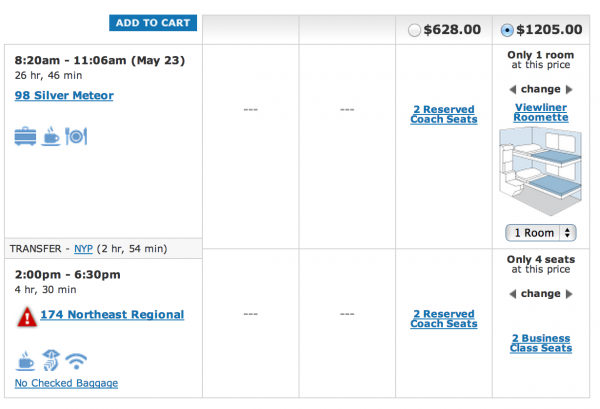Click the checked baggage suitcase icon
Viewport: 600px width, 409px height.
tap(25, 136)
